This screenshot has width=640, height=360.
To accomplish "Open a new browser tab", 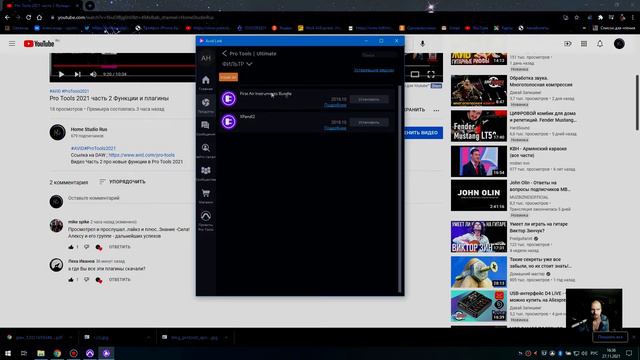I will coord(90,6).
